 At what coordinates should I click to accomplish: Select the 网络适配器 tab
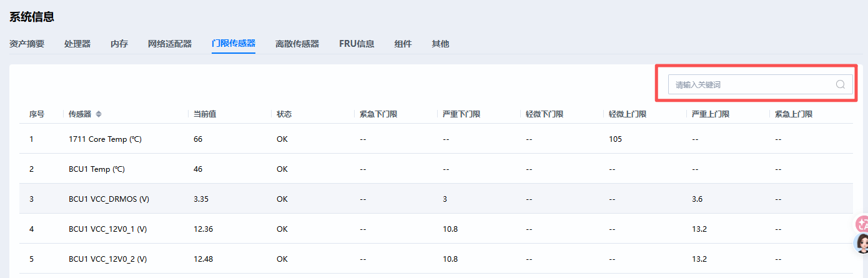pyautogui.click(x=170, y=44)
